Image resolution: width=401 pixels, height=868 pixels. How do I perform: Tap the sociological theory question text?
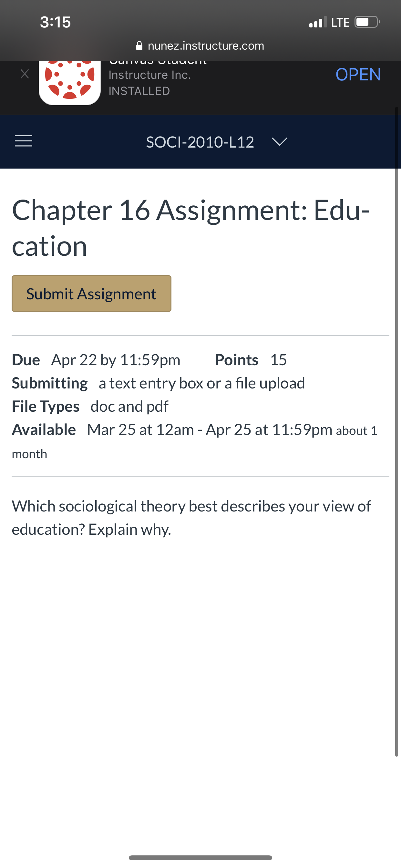191,518
